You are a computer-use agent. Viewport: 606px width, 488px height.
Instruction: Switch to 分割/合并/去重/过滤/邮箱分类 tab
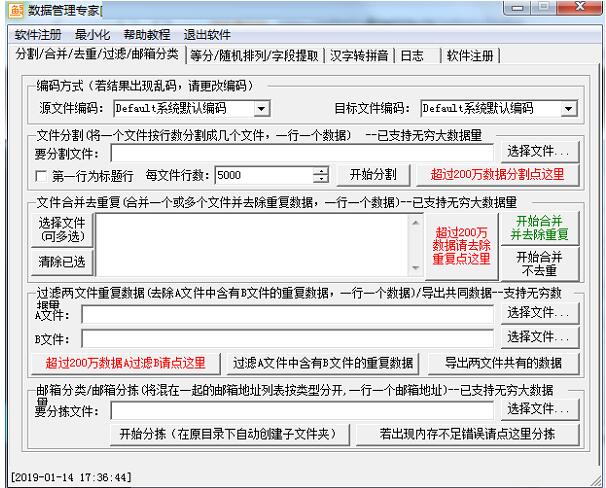[x=97, y=54]
